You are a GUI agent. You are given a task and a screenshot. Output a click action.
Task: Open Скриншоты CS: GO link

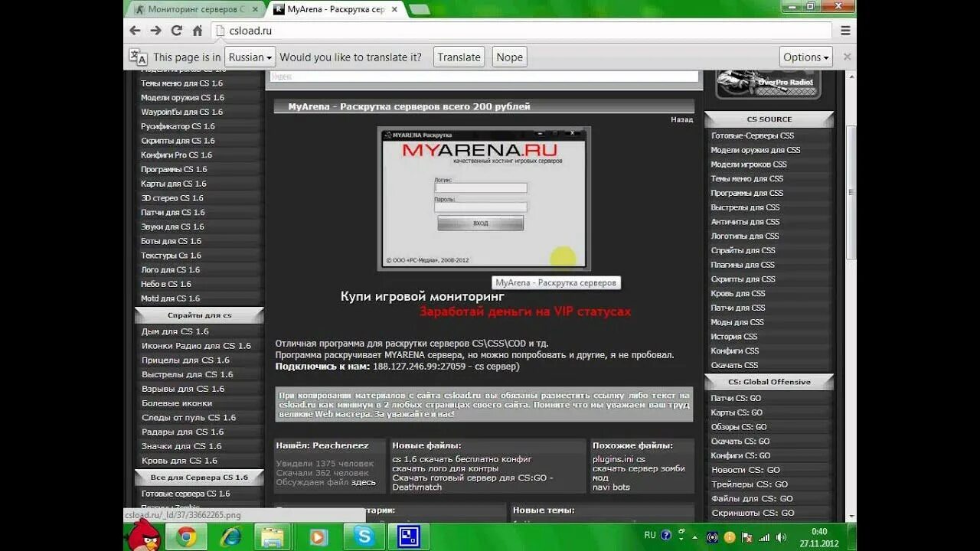click(x=753, y=514)
